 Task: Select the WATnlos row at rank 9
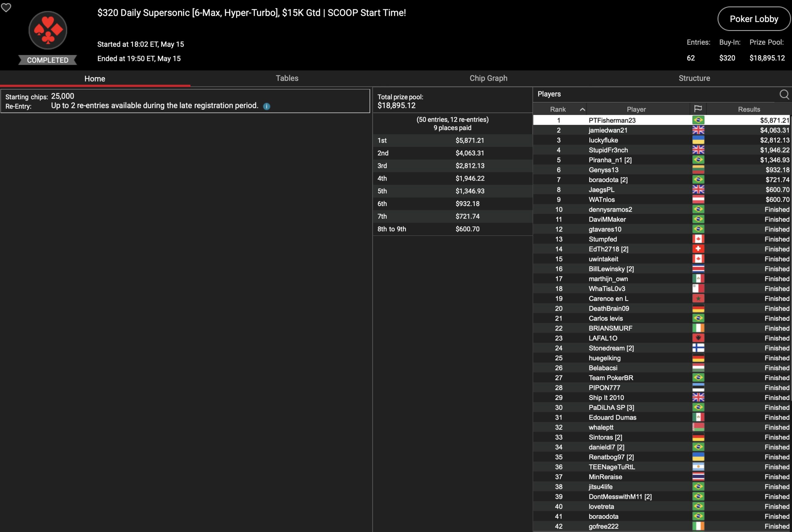pos(601,199)
